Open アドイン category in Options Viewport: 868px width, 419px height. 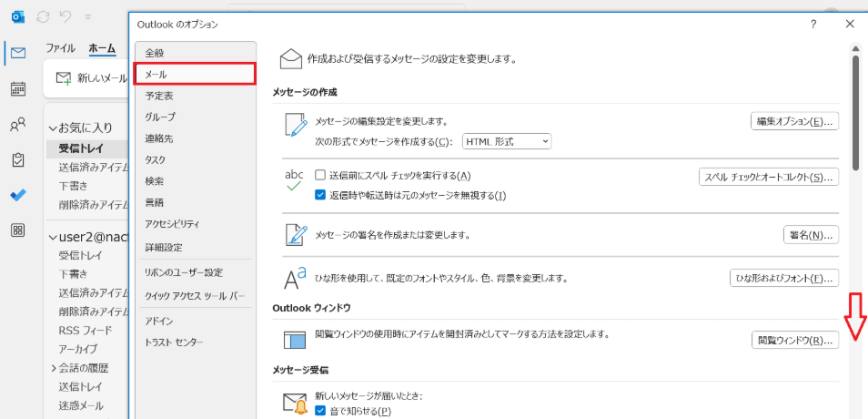click(x=195, y=321)
